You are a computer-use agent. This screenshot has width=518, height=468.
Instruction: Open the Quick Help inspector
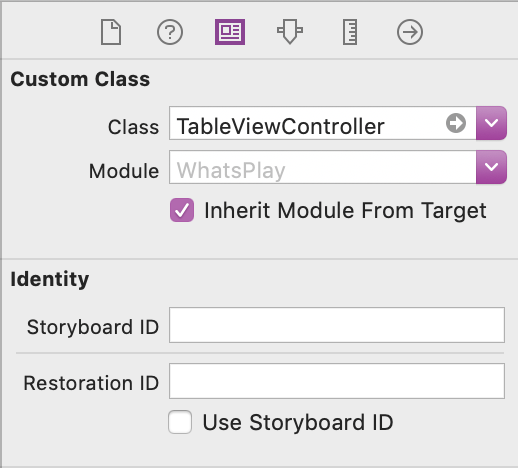(170, 32)
